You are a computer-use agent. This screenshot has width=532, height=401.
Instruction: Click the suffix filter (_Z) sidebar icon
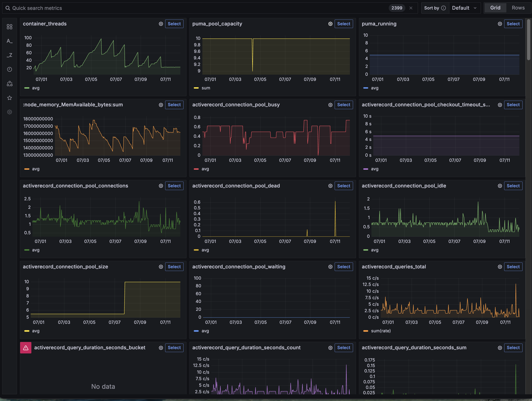[x=9, y=55]
